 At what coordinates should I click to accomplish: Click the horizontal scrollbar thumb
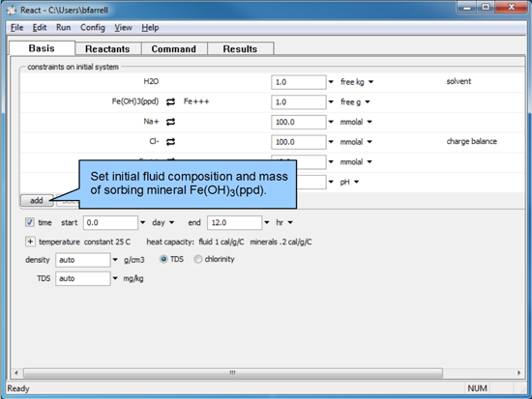[x=233, y=373]
